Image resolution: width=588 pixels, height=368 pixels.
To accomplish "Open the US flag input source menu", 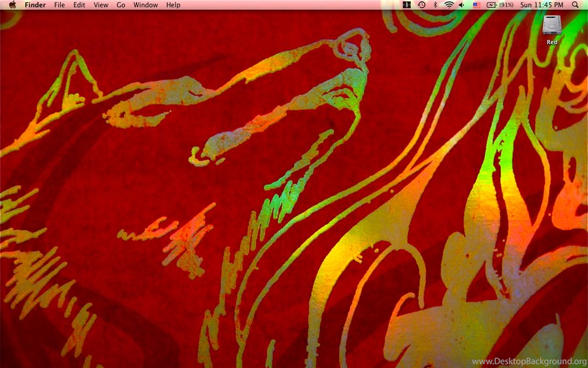I will [x=476, y=5].
